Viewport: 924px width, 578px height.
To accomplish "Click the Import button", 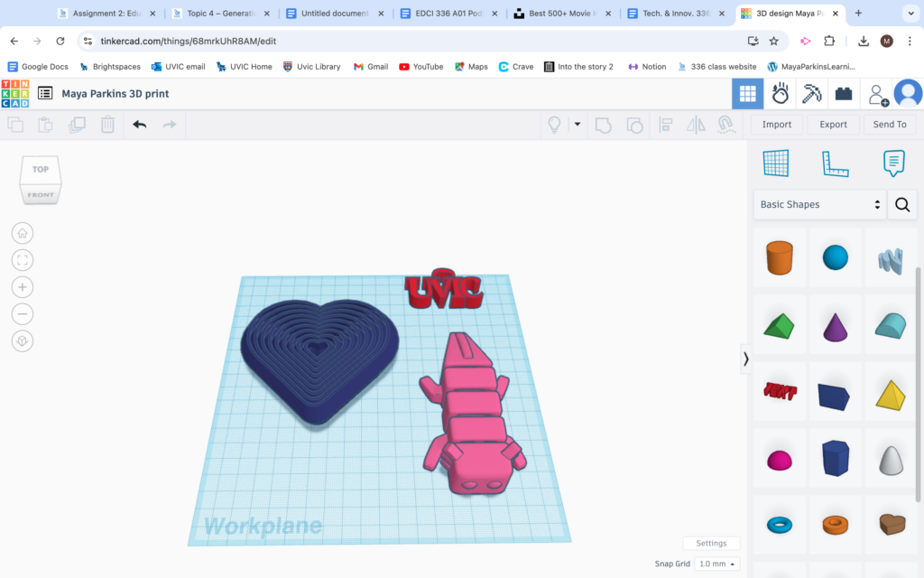I will tap(777, 125).
